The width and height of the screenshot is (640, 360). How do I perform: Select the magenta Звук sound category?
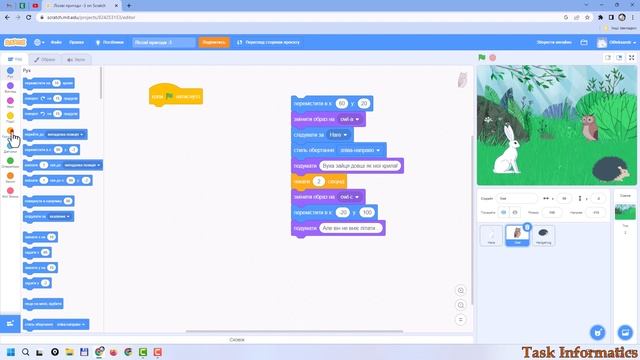pos(10,102)
